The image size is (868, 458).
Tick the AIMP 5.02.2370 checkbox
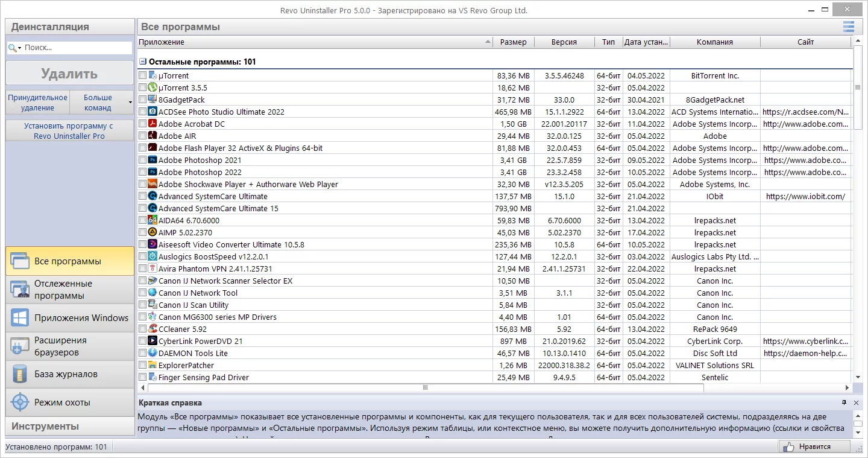(142, 232)
